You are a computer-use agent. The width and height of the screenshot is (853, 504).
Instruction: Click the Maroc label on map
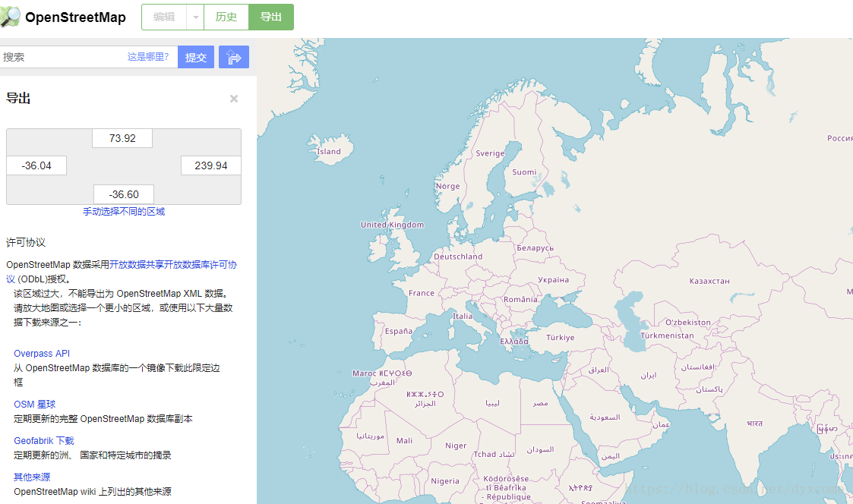364,373
